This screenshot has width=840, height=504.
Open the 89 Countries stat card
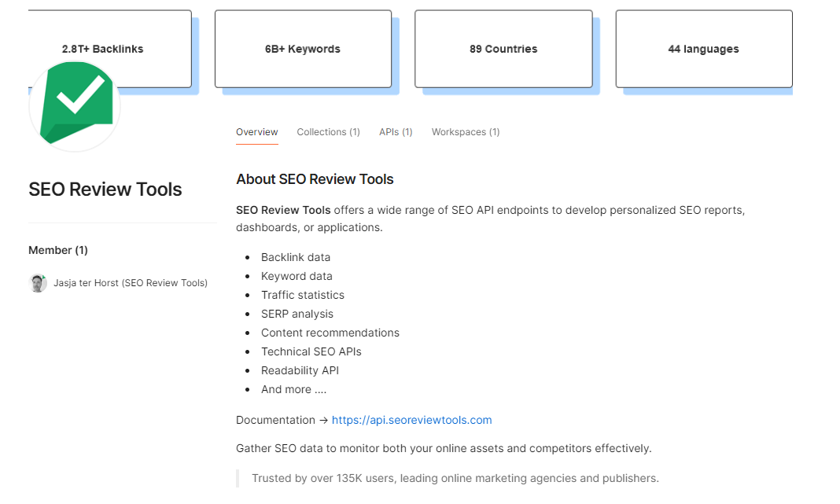coord(503,49)
